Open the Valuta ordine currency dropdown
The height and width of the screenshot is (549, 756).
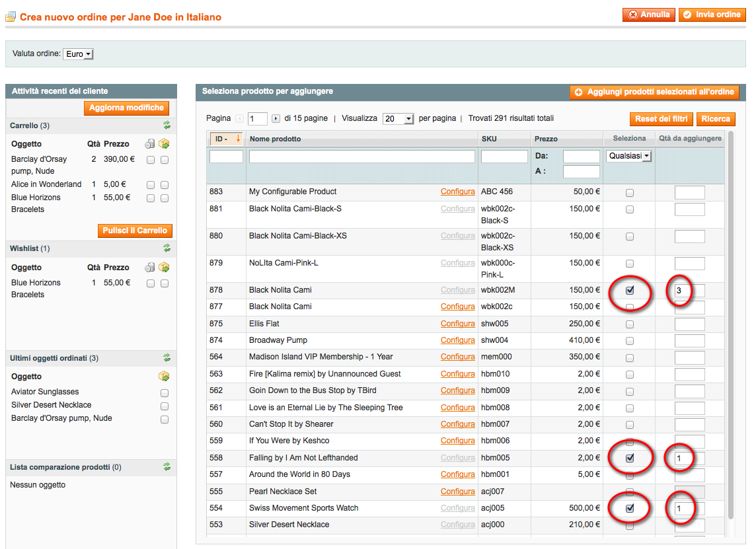(77, 55)
